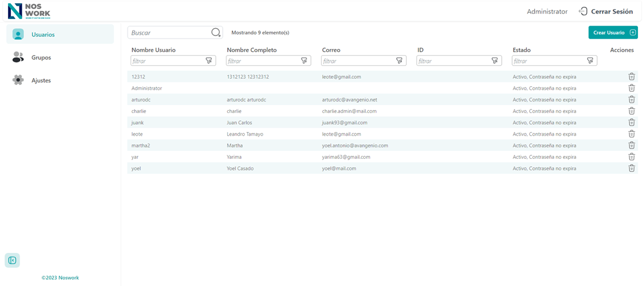Delete user arturodc via trash icon
This screenshot has height=286, width=644.
coord(632,100)
